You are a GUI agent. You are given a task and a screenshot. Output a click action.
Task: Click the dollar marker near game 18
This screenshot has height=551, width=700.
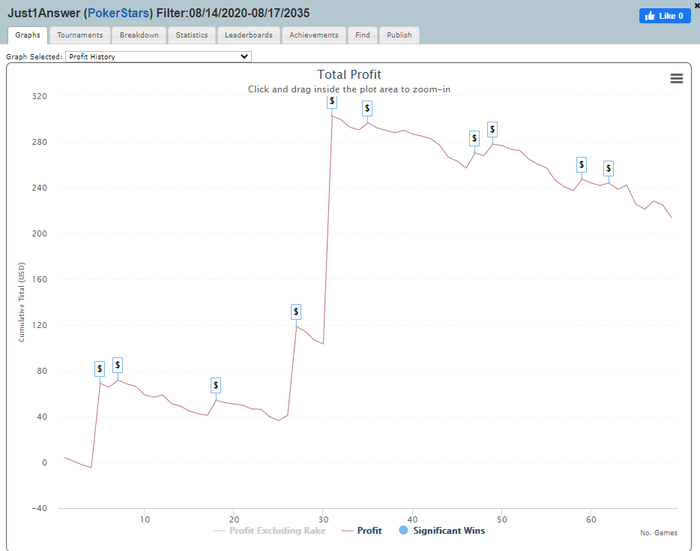coord(216,385)
